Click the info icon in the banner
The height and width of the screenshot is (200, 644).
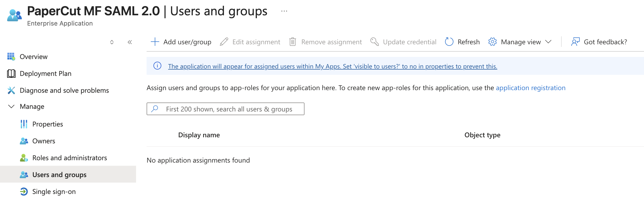[157, 66]
